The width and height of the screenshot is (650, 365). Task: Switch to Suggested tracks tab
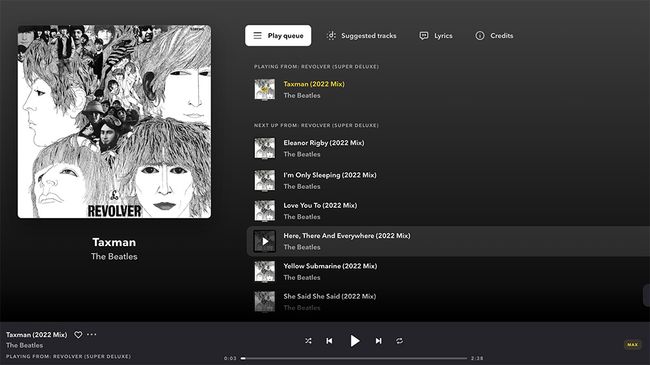point(361,36)
